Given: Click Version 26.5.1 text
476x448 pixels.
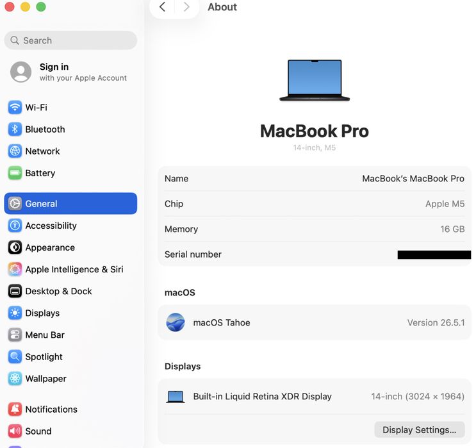Looking at the screenshot, I should click(x=436, y=322).
